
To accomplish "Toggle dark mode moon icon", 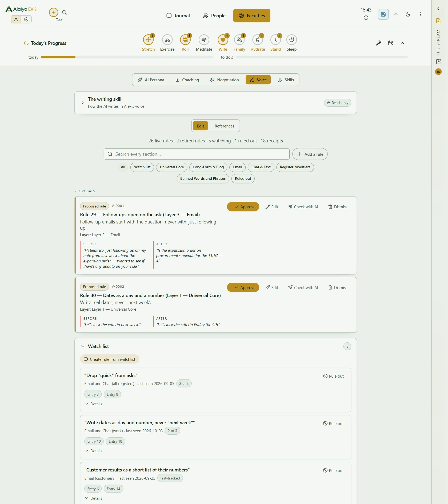I will tap(408, 14).
